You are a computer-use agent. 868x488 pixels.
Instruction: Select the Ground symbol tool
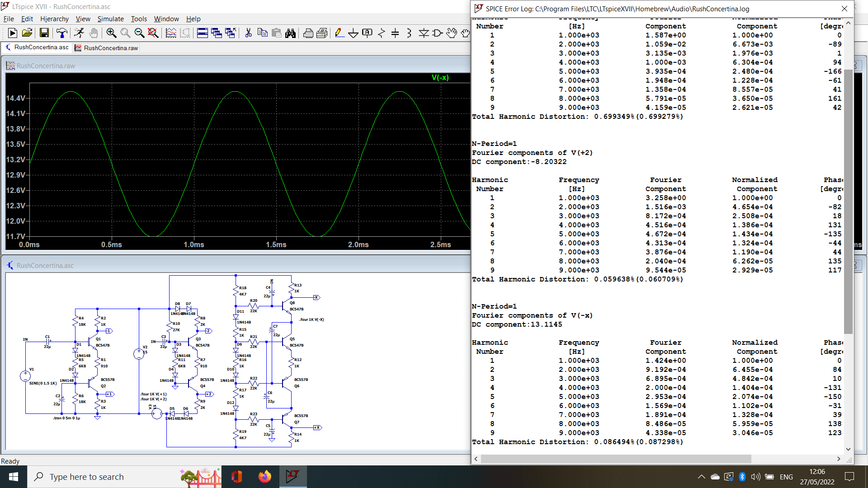coord(354,33)
